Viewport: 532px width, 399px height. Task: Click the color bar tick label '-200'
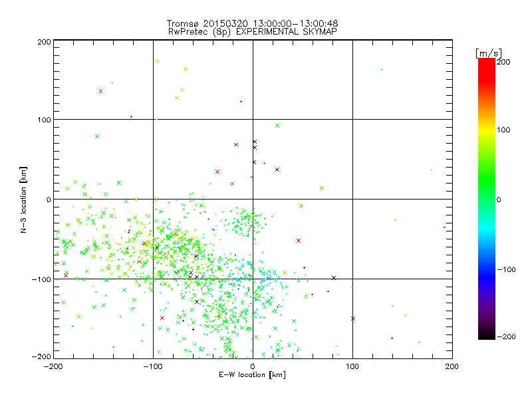(x=506, y=336)
